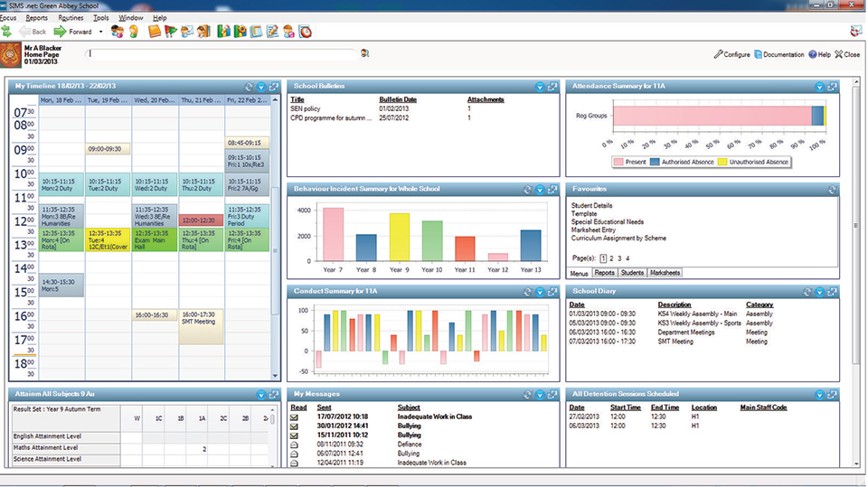Open the Reports menu
Image resolution: width=868 pixels, height=487 pixels.
point(36,18)
